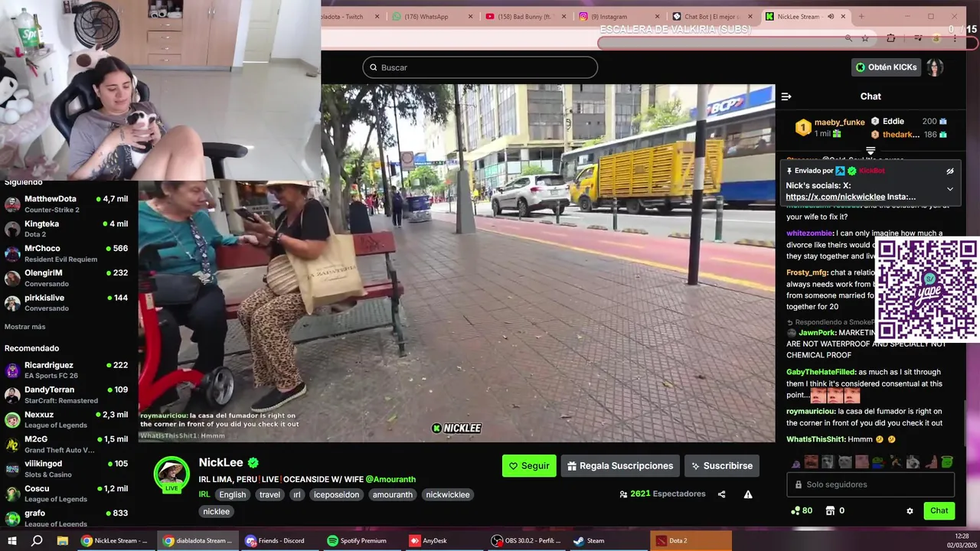This screenshot has height=551, width=980.
Task: Mute the NickLee Stream tab audio icon
Action: (831, 16)
